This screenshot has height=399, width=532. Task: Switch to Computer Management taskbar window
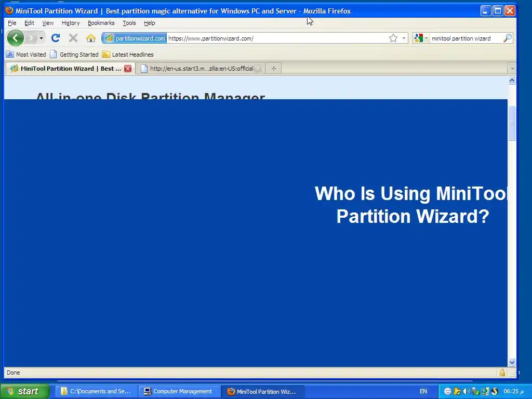(x=179, y=391)
